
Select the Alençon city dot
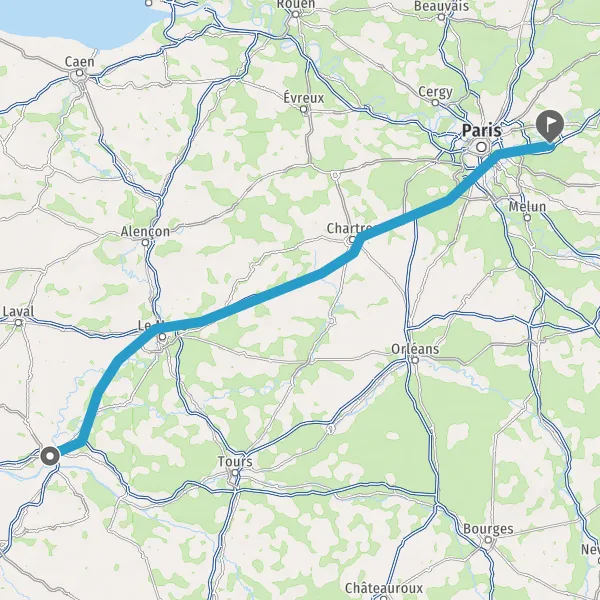[x=145, y=243]
